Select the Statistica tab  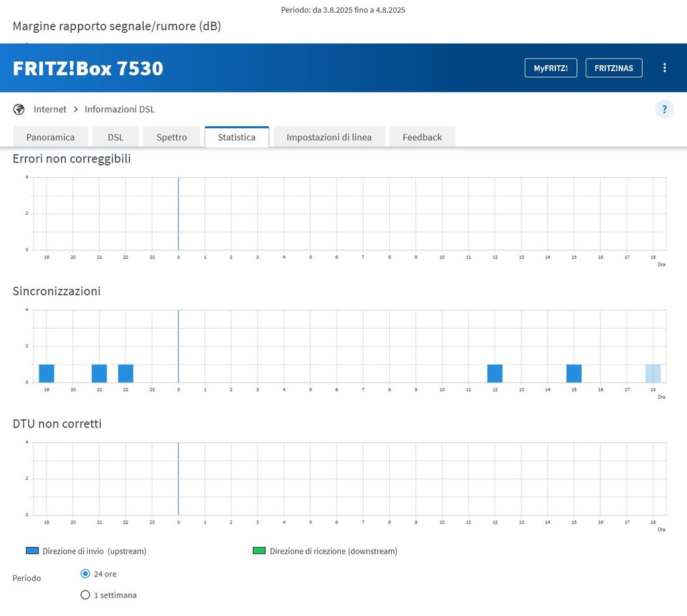237,137
